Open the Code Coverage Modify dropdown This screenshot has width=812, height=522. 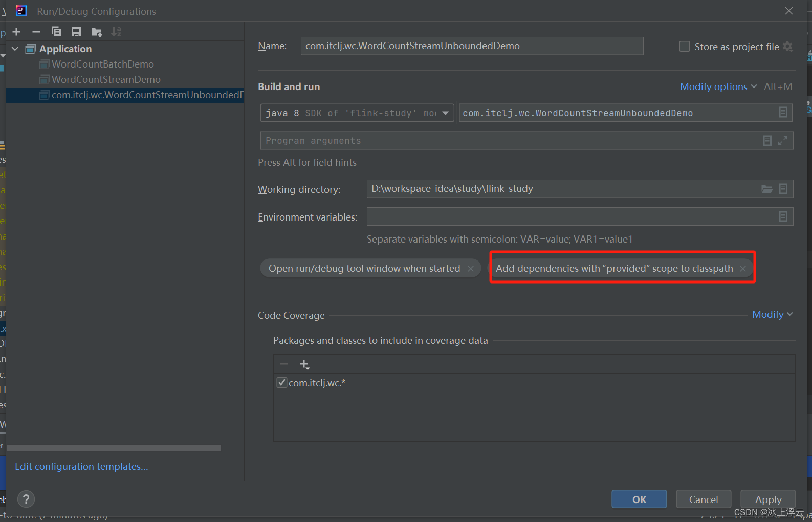pos(772,314)
